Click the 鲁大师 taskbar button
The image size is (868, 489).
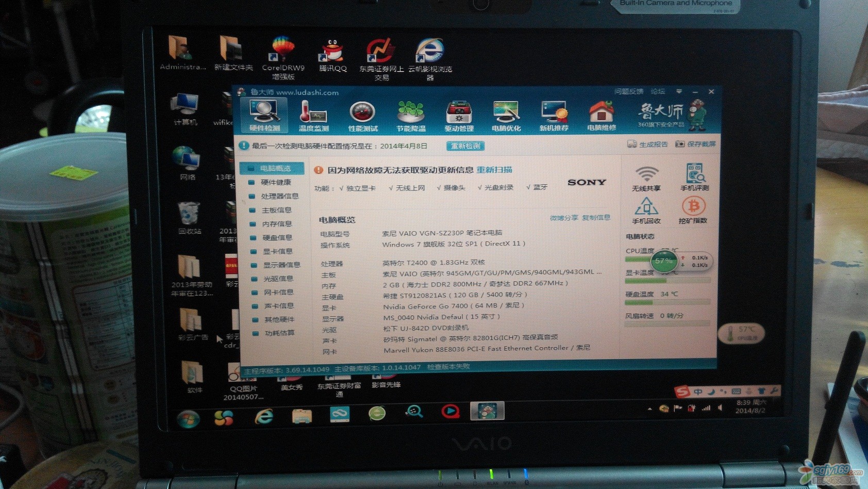pos(487,411)
